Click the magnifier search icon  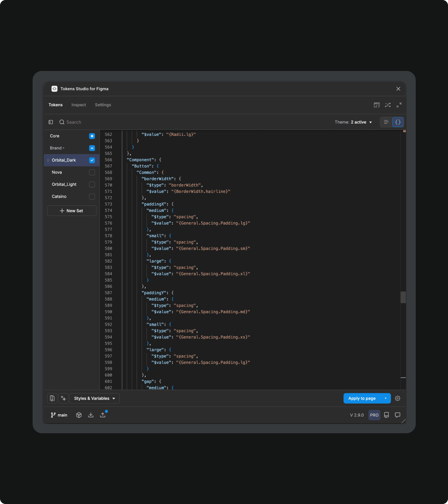pos(62,122)
